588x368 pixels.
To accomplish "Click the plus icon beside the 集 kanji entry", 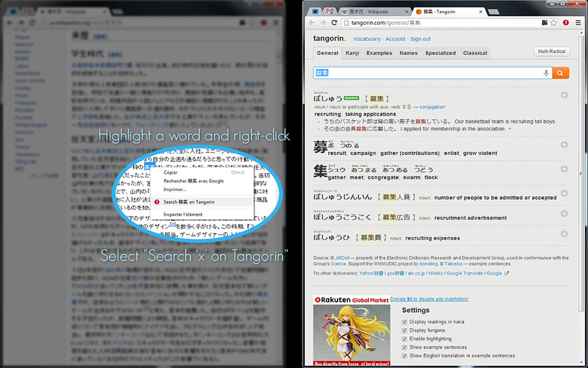I will point(565,169).
